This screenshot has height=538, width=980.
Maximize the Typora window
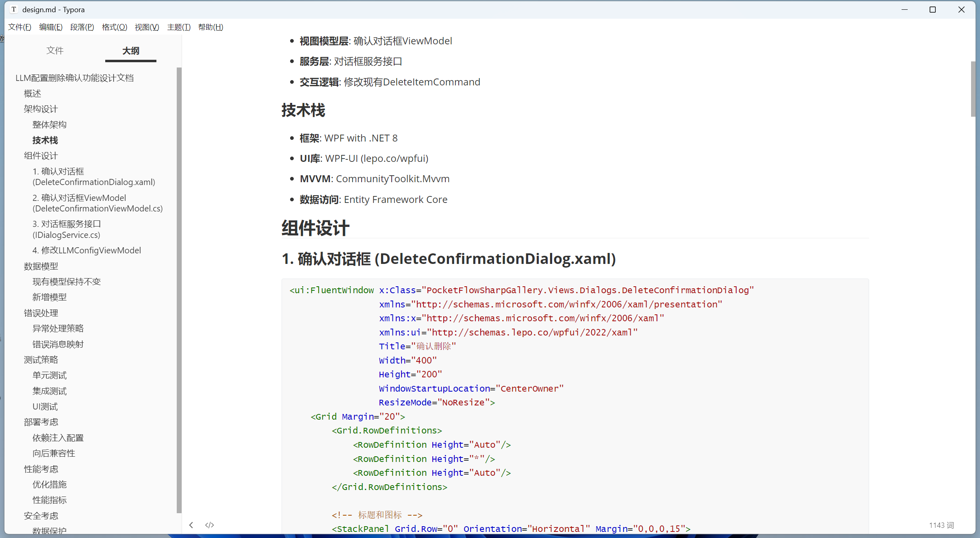[x=932, y=9]
